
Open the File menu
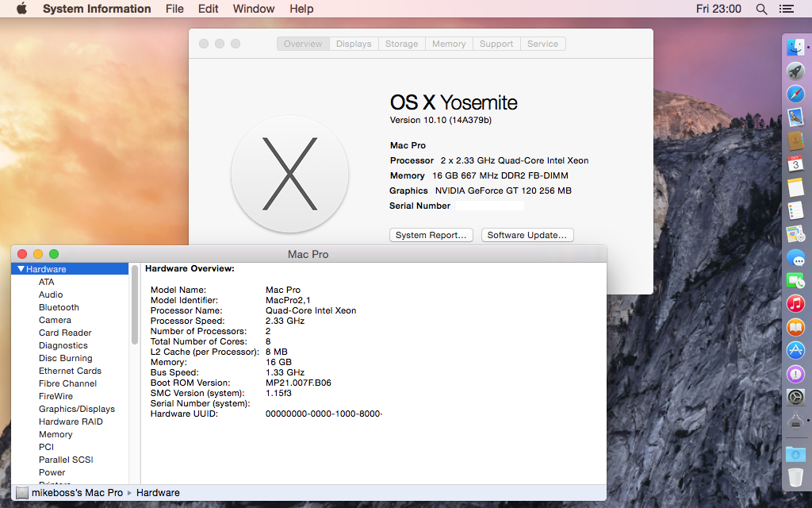pyautogui.click(x=174, y=9)
